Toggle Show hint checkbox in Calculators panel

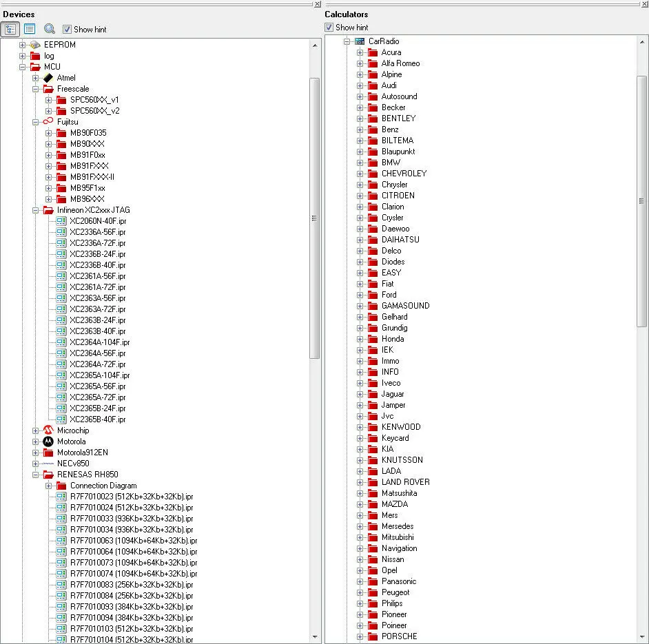[x=329, y=28]
